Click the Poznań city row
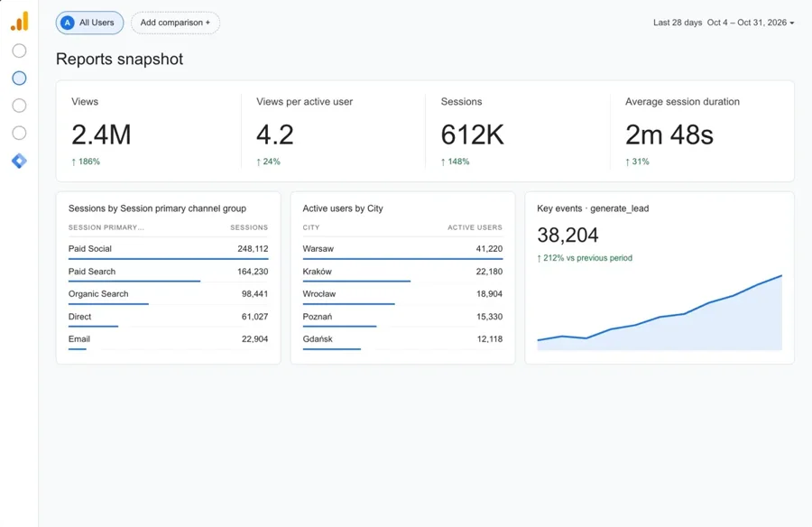The image size is (812, 527). pyautogui.click(x=402, y=317)
